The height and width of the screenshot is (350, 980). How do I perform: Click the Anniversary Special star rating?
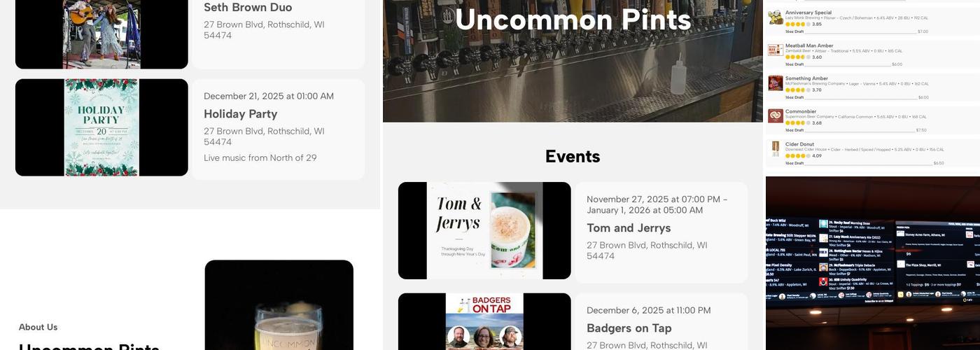(x=798, y=24)
